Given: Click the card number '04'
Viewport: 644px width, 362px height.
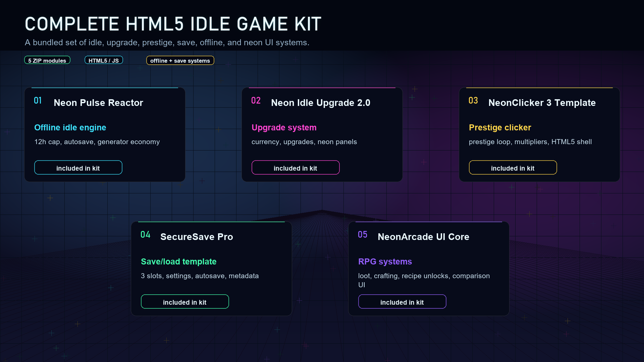Looking at the screenshot, I should [x=146, y=235].
